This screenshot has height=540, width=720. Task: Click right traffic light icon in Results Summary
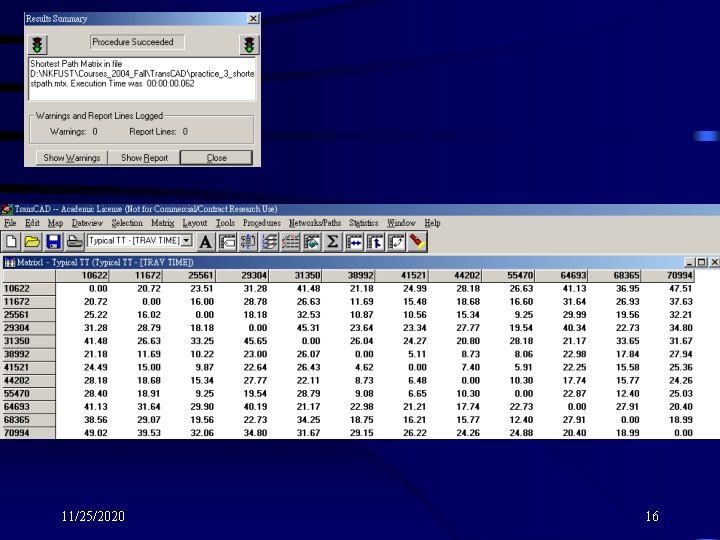[249, 45]
